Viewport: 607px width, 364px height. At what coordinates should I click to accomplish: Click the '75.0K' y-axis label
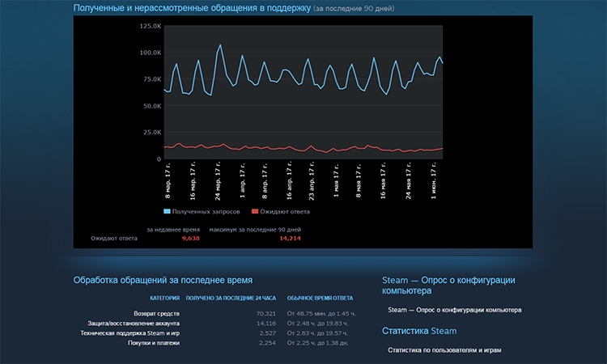152,79
